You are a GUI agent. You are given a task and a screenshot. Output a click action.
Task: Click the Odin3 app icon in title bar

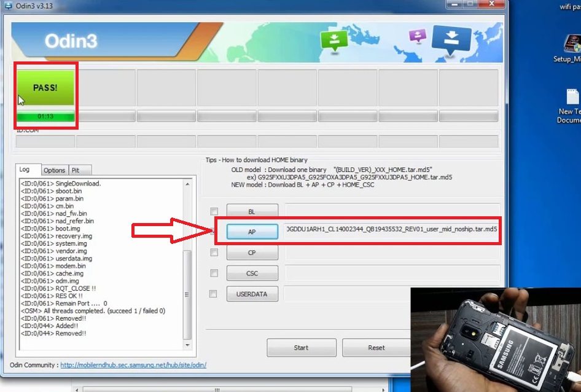click(x=8, y=5)
